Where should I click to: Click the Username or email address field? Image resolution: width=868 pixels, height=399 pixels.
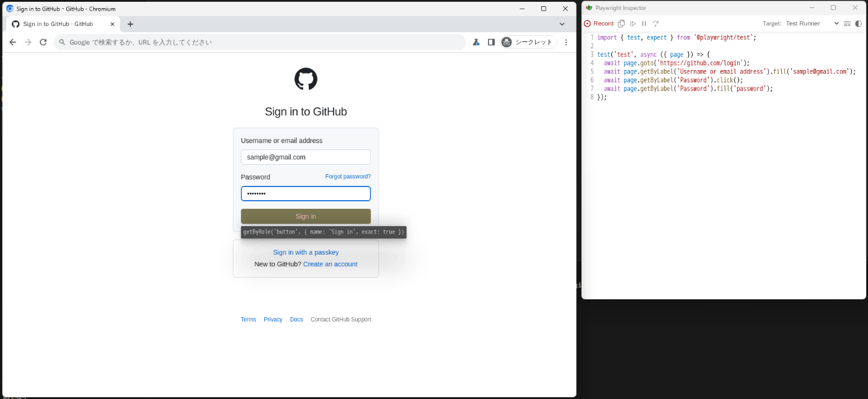306,157
